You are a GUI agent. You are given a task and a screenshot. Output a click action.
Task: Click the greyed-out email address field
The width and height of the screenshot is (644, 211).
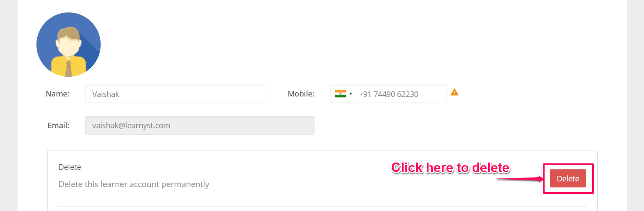(200, 126)
